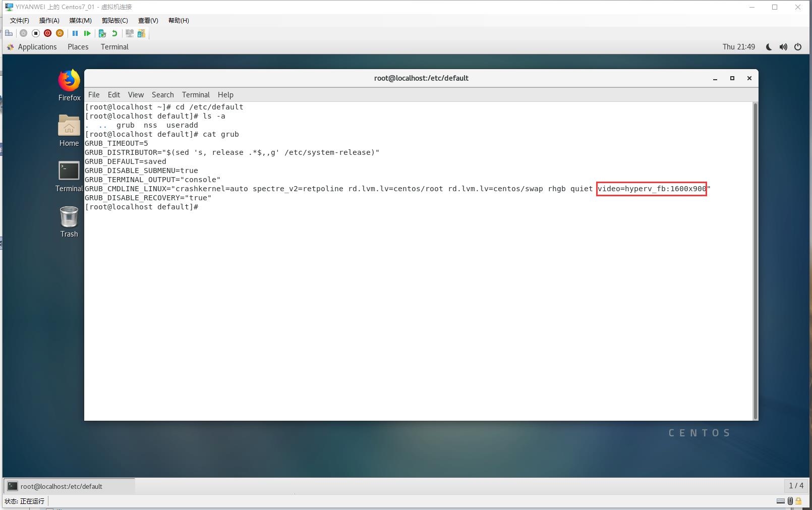Open the share resources toolbar icon
This screenshot has height=510, width=812.
[141, 33]
